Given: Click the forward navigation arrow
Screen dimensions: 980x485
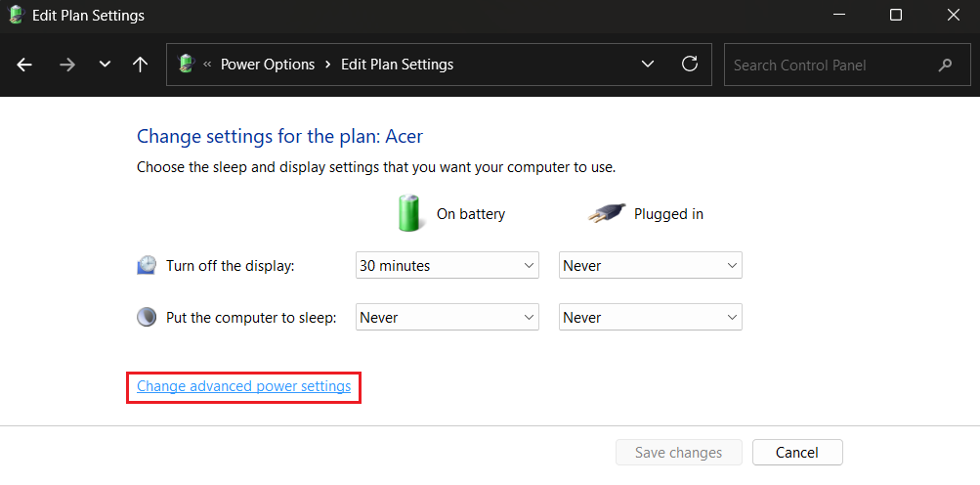Looking at the screenshot, I should 66,65.
